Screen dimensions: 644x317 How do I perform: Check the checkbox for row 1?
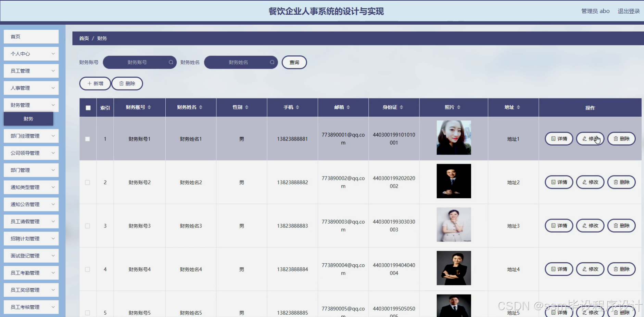[x=88, y=139]
